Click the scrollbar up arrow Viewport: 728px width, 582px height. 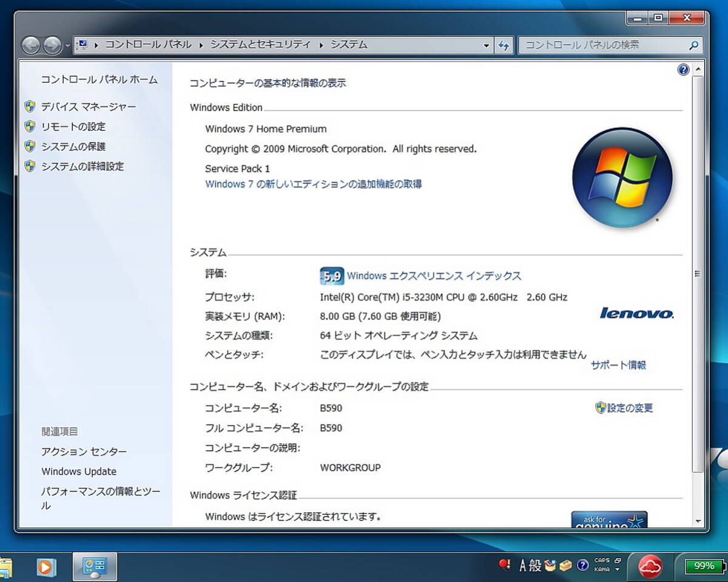pos(698,70)
